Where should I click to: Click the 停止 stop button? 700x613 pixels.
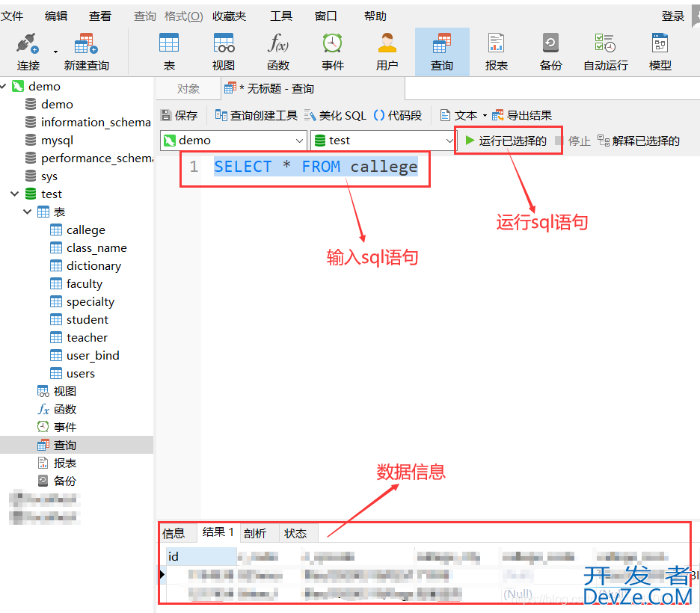(x=573, y=141)
